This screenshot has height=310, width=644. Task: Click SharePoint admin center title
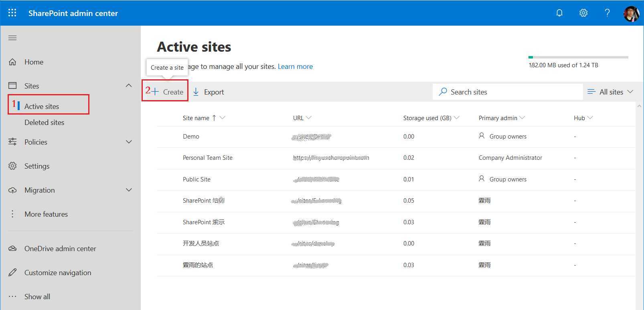(x=73, y=13)
